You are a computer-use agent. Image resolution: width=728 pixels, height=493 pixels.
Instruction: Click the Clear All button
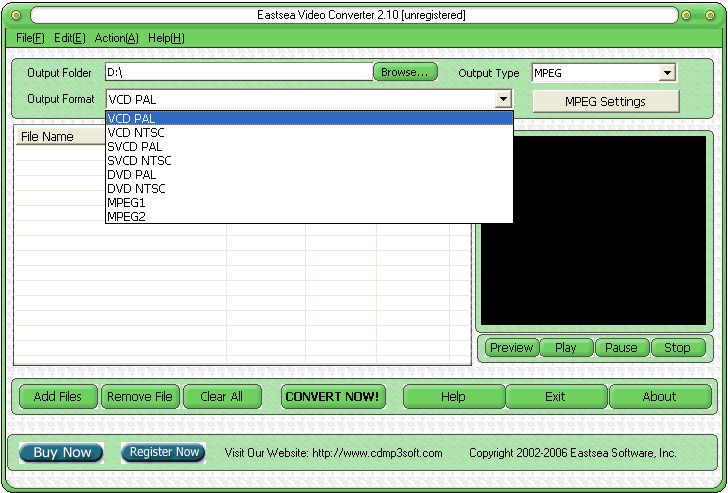click(222, 396)
